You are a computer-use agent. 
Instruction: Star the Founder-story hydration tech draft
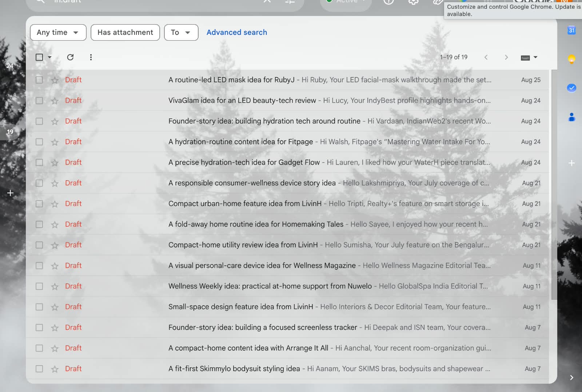[55, 121]
